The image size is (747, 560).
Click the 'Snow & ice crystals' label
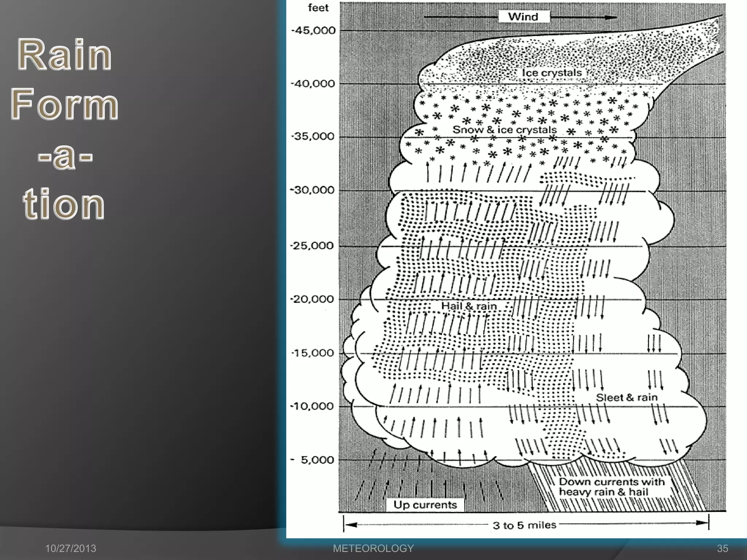coord(504,130)
